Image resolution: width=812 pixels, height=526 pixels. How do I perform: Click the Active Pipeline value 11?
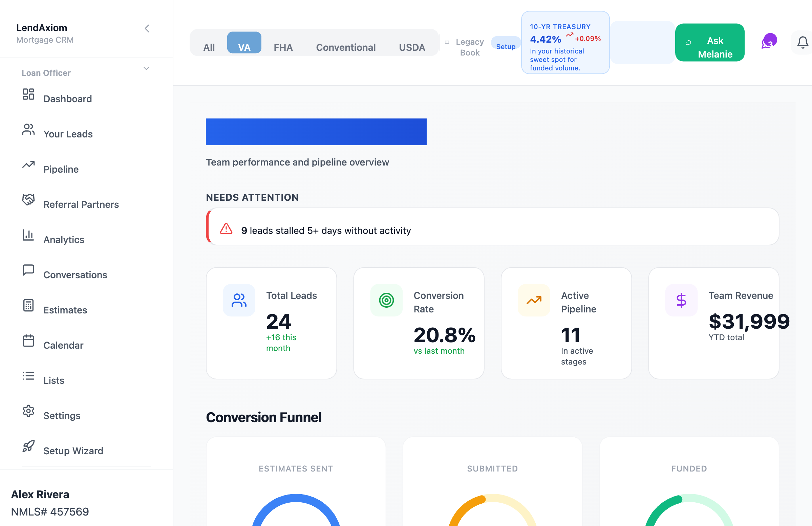pyautogui.click(x=571, y=335)
